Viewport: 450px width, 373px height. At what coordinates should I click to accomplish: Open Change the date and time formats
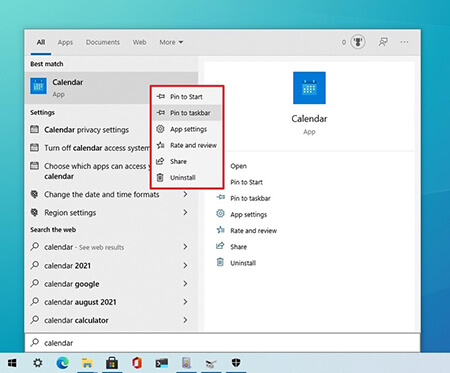click(102, 194)
